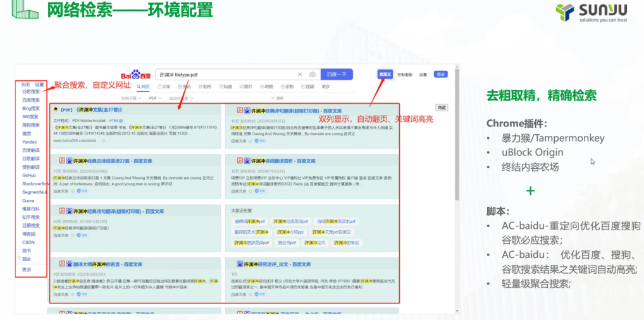
Task: Switch to the 图片 images tab
Action: point(246,87)
